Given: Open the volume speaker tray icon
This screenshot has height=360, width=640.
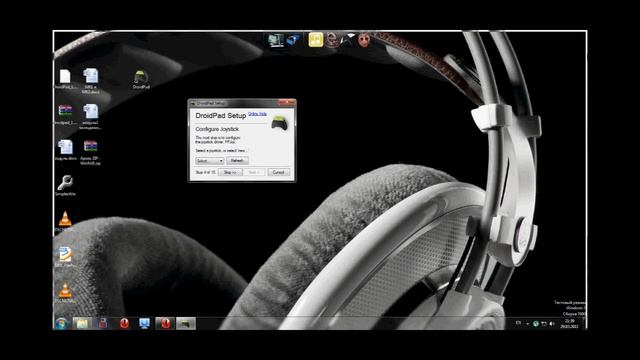Looking at the screenshot, I should click(552, 324).
